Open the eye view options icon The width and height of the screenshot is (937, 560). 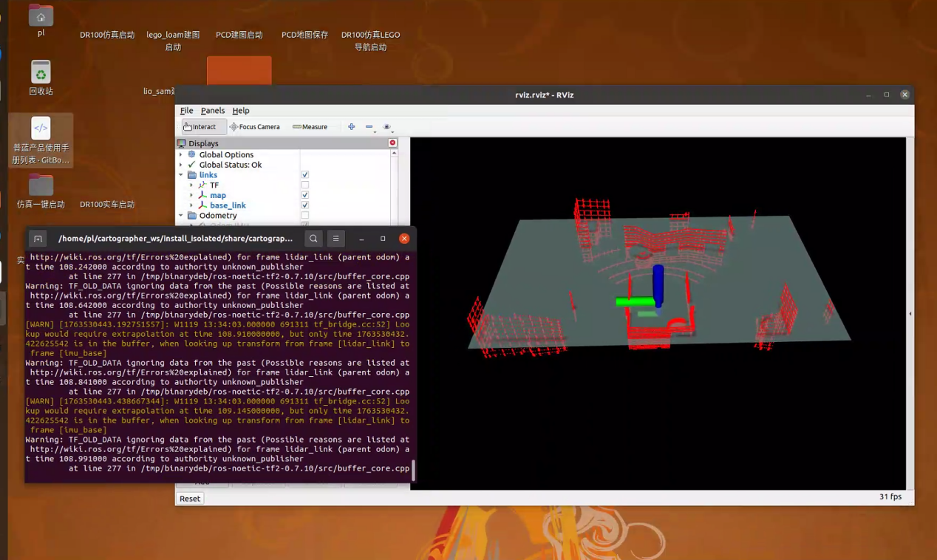point(386,127)
